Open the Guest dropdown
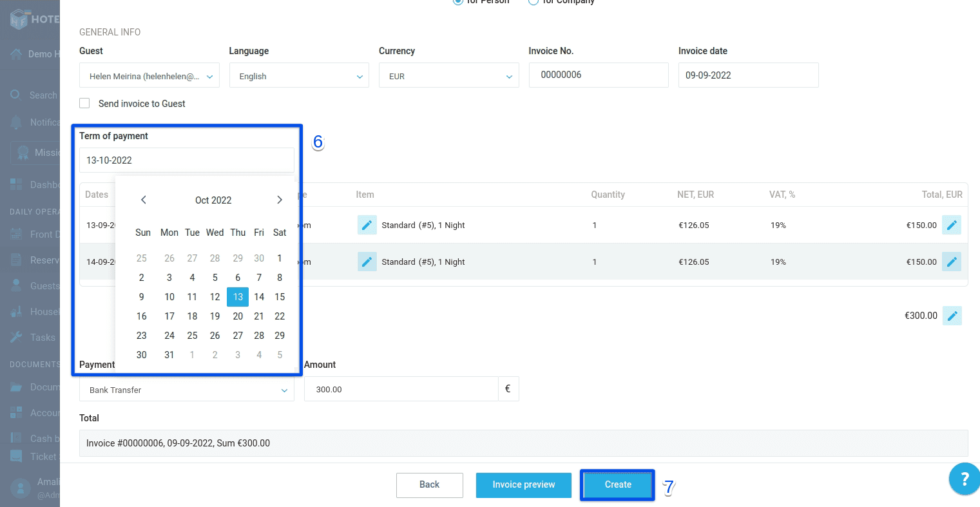The width and height of the screenshot is (980, 507). tap(149, 76)
